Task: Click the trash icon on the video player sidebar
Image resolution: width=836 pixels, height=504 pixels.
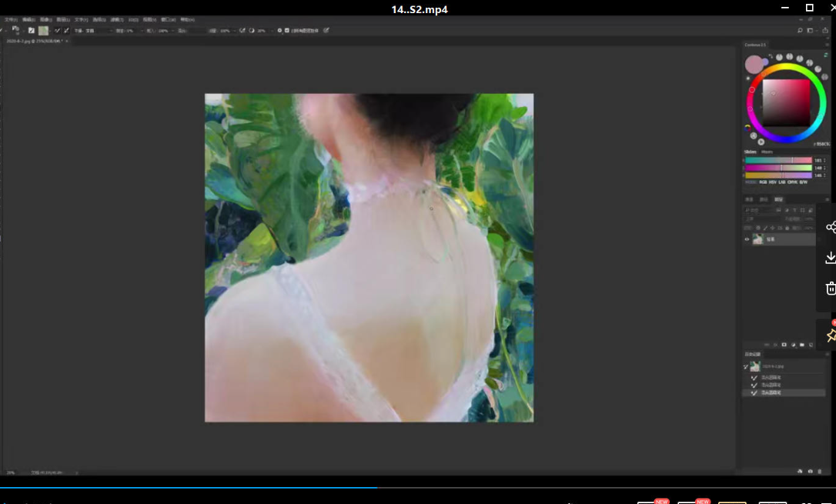Action: tap(831, 289)
